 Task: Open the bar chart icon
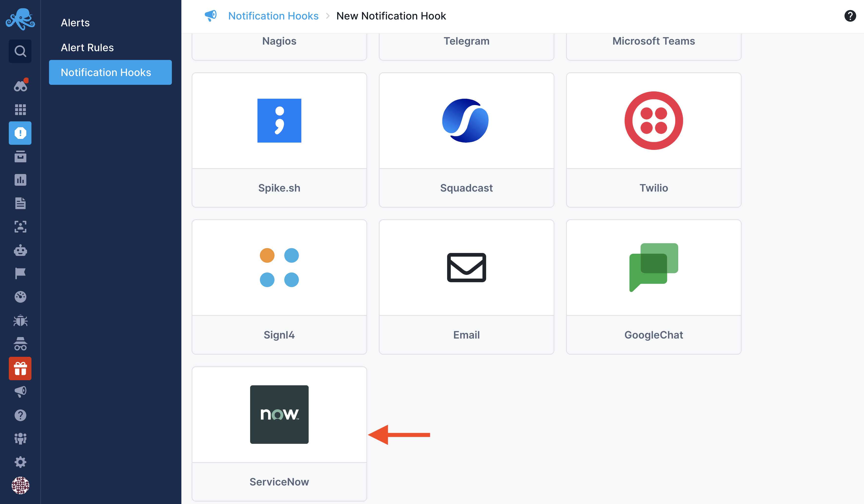click(20, 180)
